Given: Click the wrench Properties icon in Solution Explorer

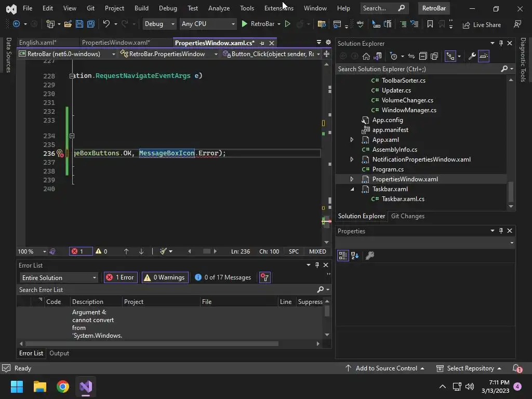Looking at the screenshot, I should [x=472, y=56].
